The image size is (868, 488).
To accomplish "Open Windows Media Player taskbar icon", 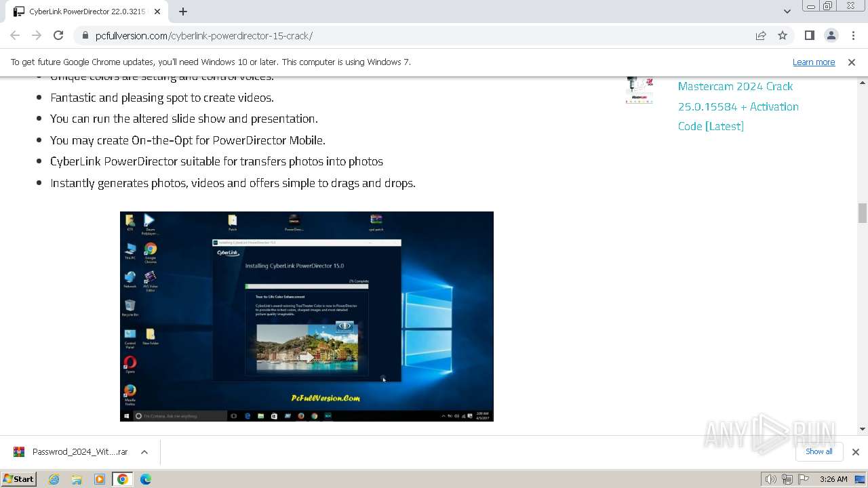I will click(x=100, y=479).
